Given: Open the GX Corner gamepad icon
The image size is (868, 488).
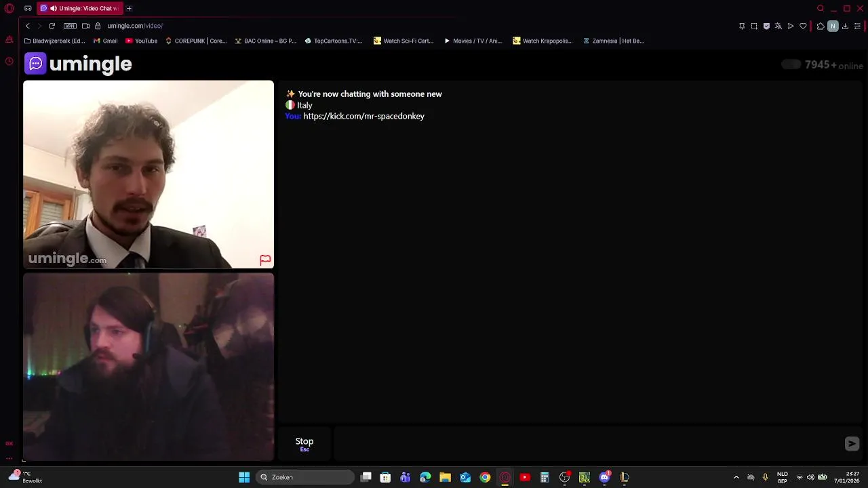Looking at the screenshot, I should [28, 9].
